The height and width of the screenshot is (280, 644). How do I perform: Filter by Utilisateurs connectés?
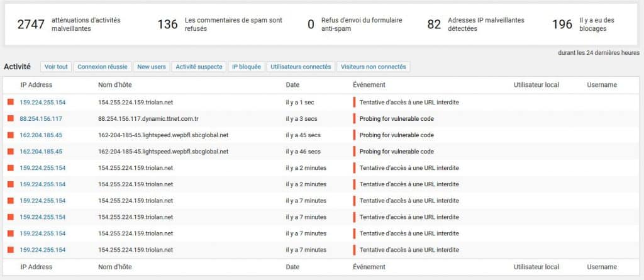pos(301,67)
